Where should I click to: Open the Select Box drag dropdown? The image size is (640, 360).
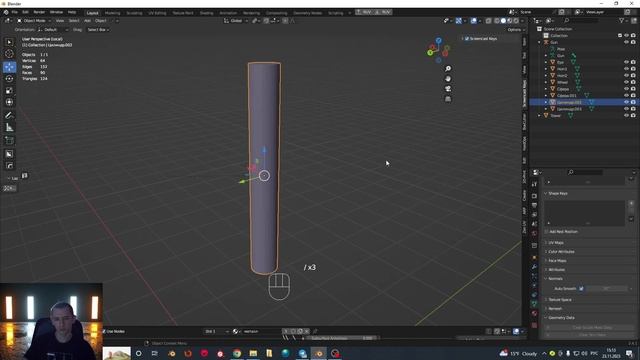pyautogui.click(x=98, y=29)
